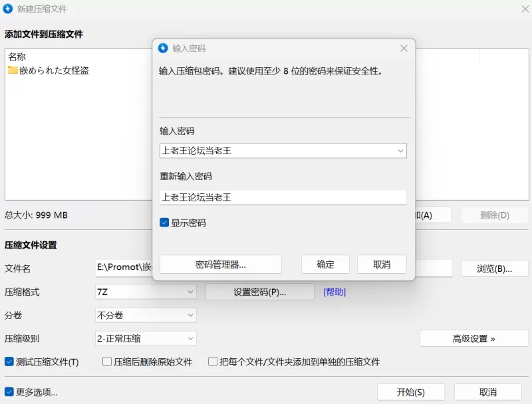
Task: Click the app icon in the New Archive window title
Action: (7, 9)
